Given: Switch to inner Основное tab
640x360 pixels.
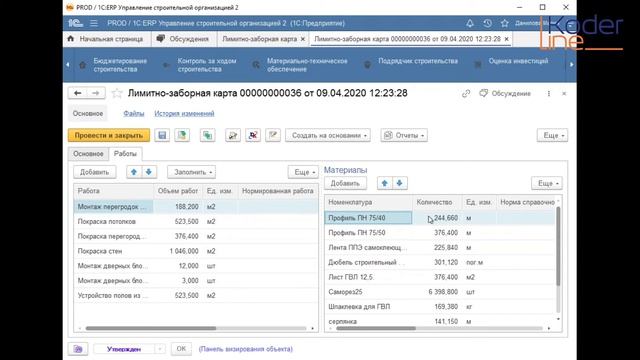Looking at the screenshot, I should (88, 154).
